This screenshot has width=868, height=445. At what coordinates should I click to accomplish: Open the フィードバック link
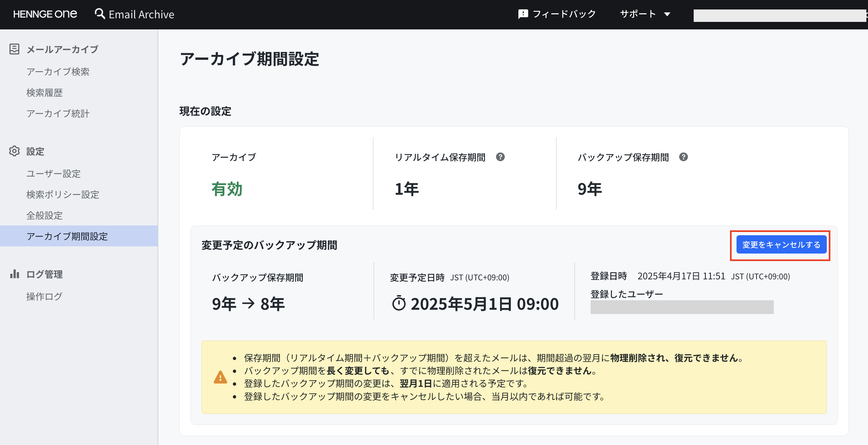pos(557,14)
